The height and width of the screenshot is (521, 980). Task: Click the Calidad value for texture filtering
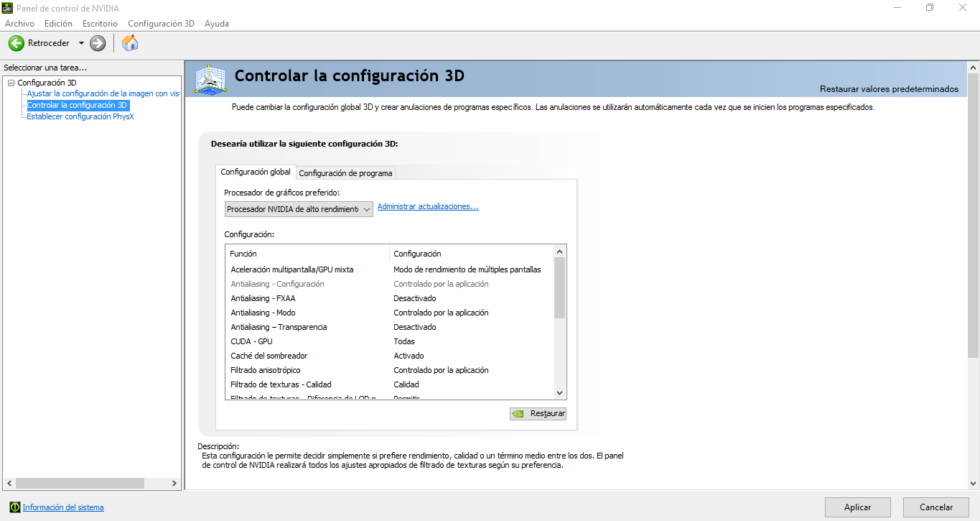tap(406, 384)
